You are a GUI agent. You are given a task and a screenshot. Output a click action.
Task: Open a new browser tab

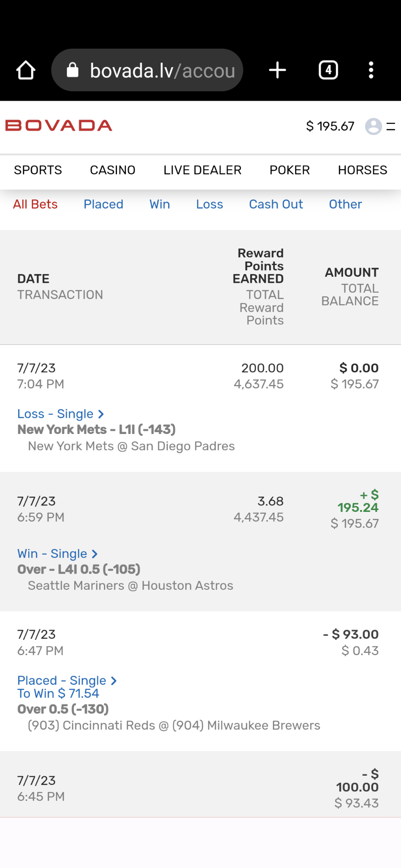[x=278, y=70]
